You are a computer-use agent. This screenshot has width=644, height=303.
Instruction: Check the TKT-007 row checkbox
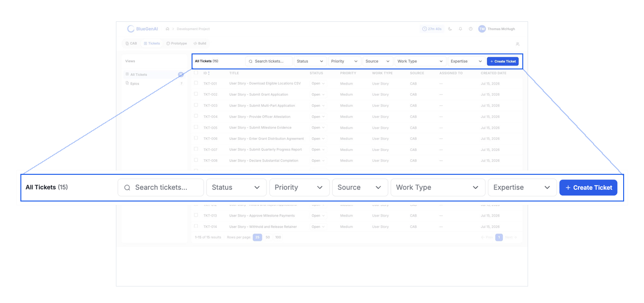196,149
